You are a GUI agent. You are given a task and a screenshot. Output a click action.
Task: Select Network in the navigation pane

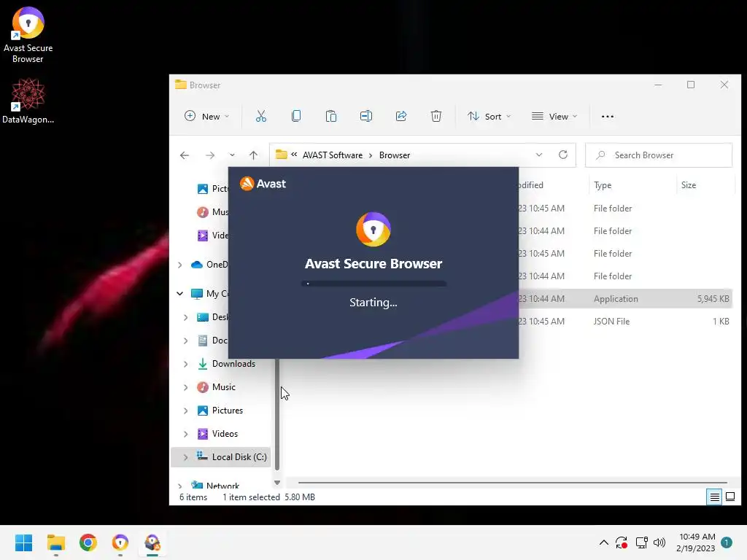[222, 485]
